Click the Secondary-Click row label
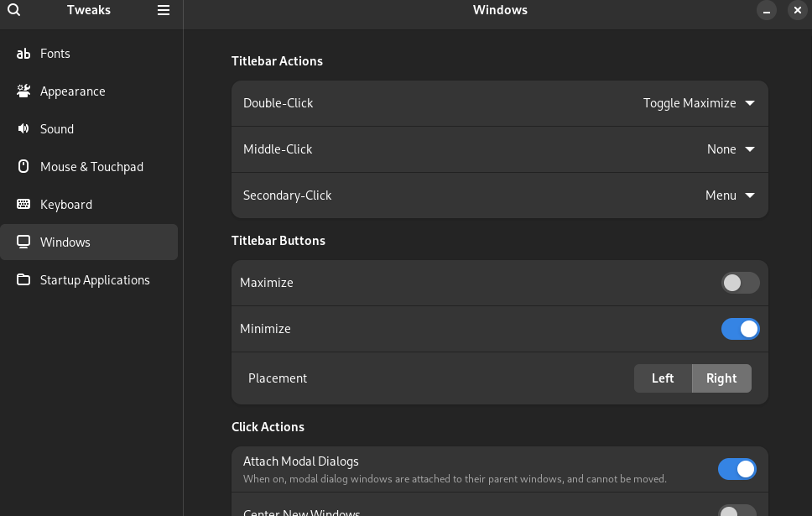812x516 pixels. [288, 195]
